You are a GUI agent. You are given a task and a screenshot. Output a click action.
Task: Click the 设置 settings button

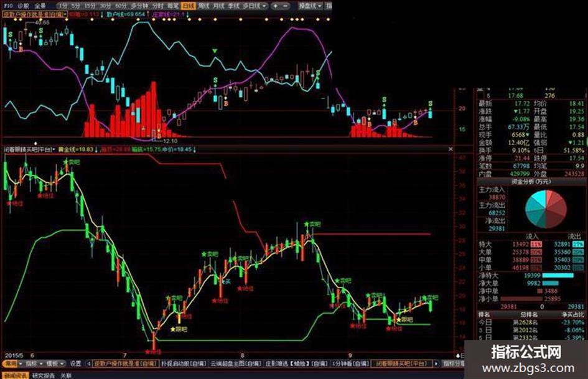(x=76, y=363)
